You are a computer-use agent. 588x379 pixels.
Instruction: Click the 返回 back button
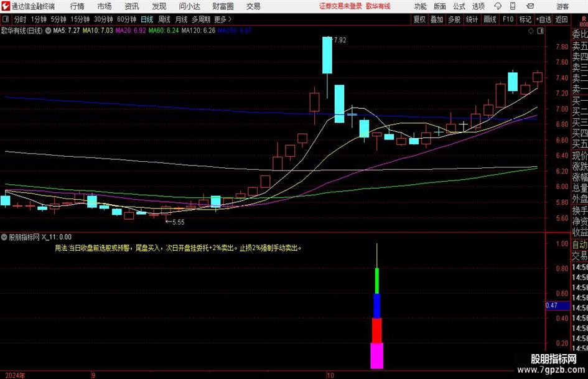click(561, 19)
